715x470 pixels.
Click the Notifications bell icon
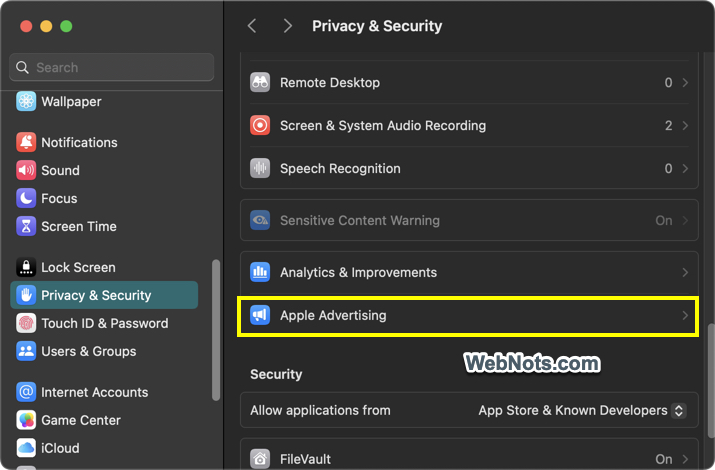tap(26, 142)
